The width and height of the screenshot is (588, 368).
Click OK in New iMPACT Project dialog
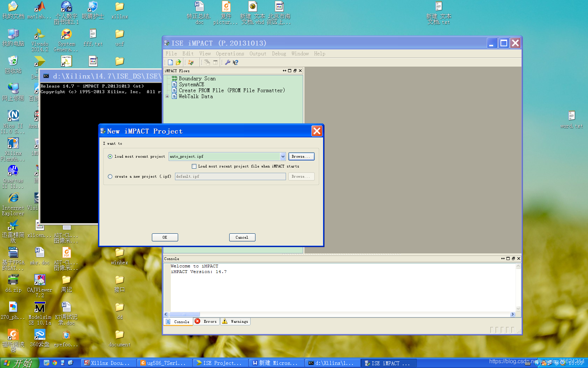[165, 238]
